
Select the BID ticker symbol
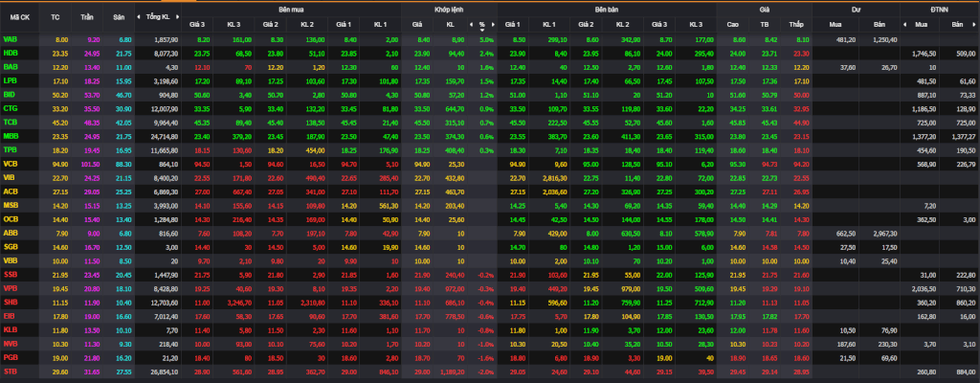coord(10,95)
